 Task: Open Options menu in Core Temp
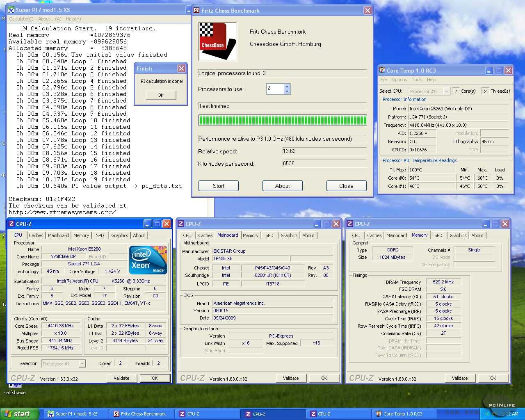click(399, 80)
